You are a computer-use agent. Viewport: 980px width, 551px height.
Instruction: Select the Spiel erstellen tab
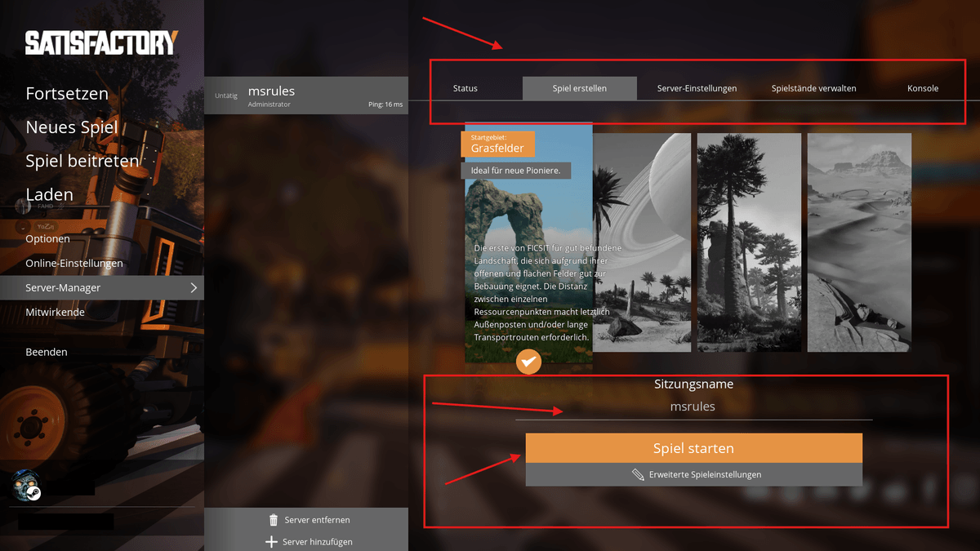[579, 88]
